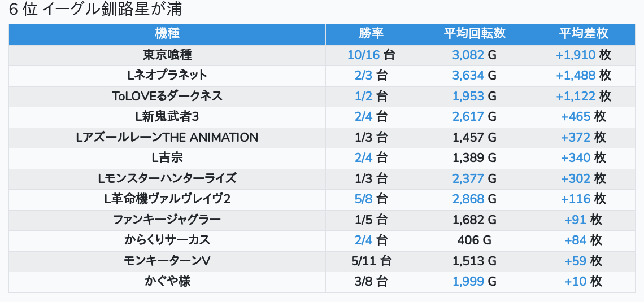Screen dimensions: 644x302
Task: Click the 勝率 column header
Action: (x=371, y=34)
